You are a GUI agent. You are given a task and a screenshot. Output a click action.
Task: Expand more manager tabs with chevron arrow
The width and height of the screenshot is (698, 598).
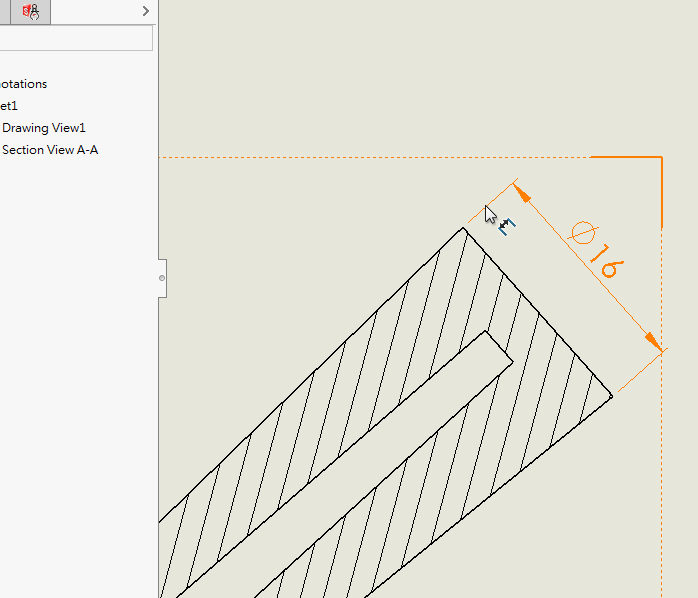coord(146,11)
